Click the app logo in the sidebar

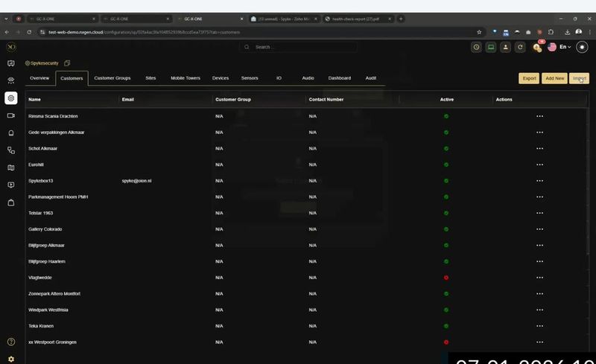[11, 47]
